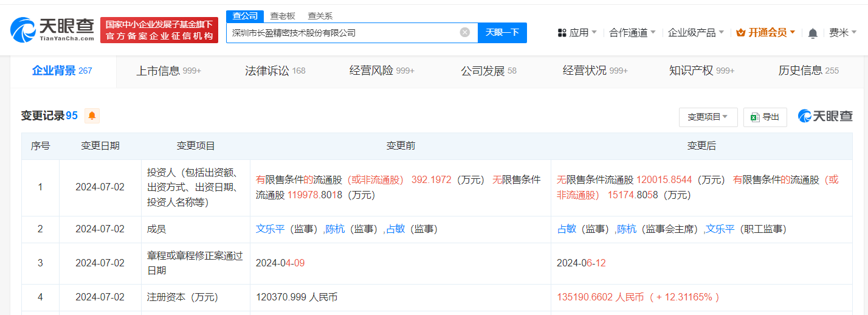
Task: Expand the 合作通道 menu
Action: [632, 33]
